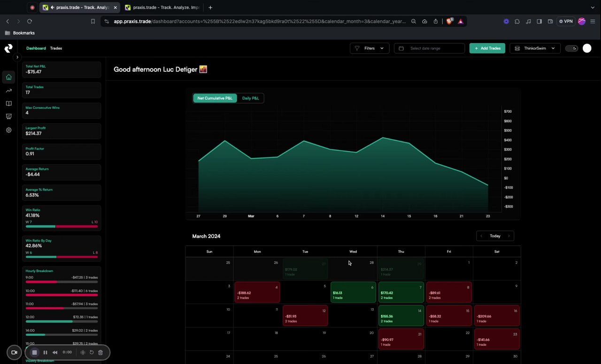
Task: Open the February 27 day with $179.02
Action: 305,269
